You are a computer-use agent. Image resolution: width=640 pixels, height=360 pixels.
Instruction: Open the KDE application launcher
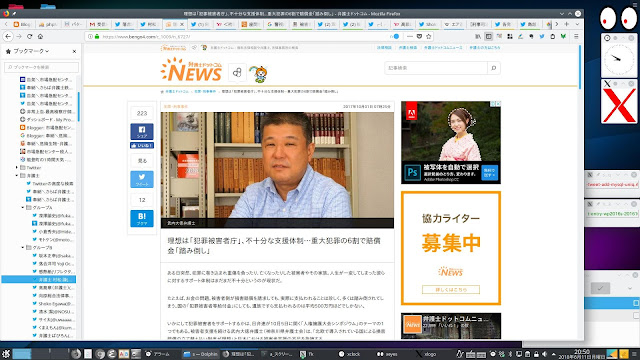[x=6, y=354]
